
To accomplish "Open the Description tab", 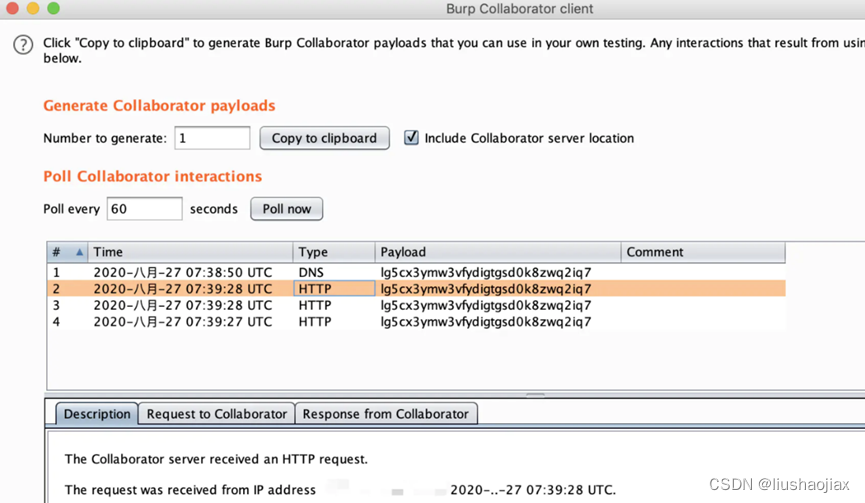I will (97, 414).
